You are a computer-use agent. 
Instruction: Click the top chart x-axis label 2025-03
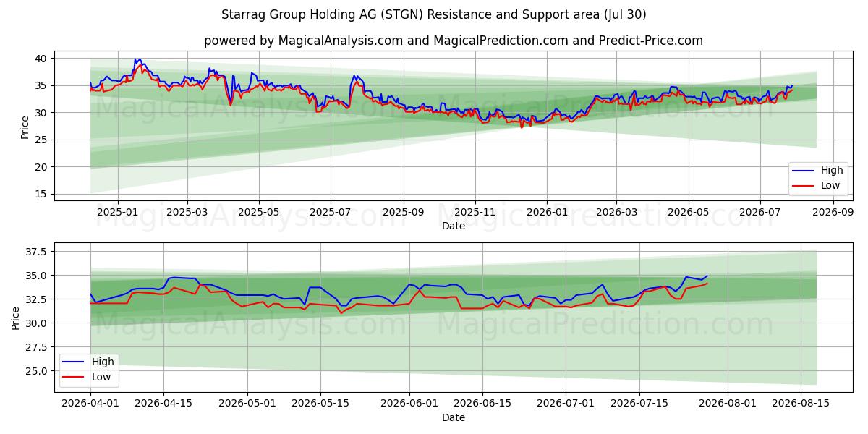[187, 213]
